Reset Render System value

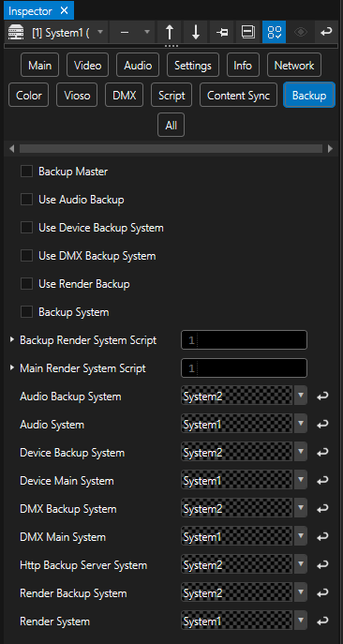tap(323, 622)
